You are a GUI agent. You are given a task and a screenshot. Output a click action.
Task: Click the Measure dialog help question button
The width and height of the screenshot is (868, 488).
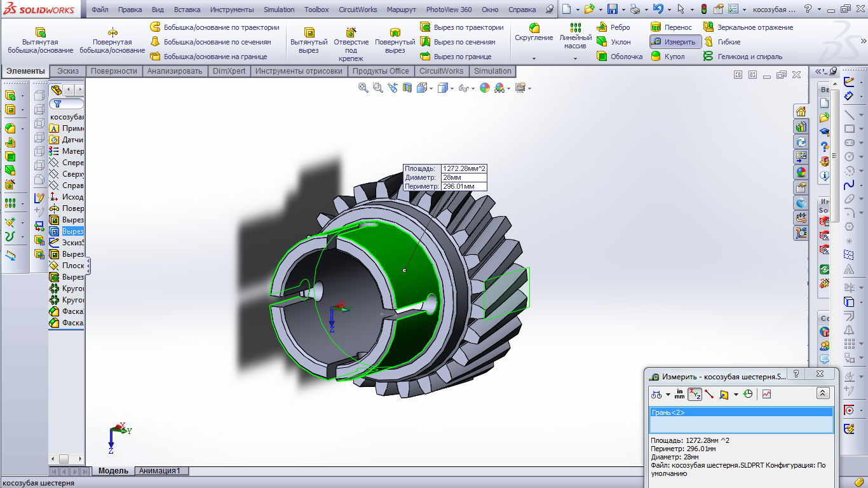click(796, 375)
